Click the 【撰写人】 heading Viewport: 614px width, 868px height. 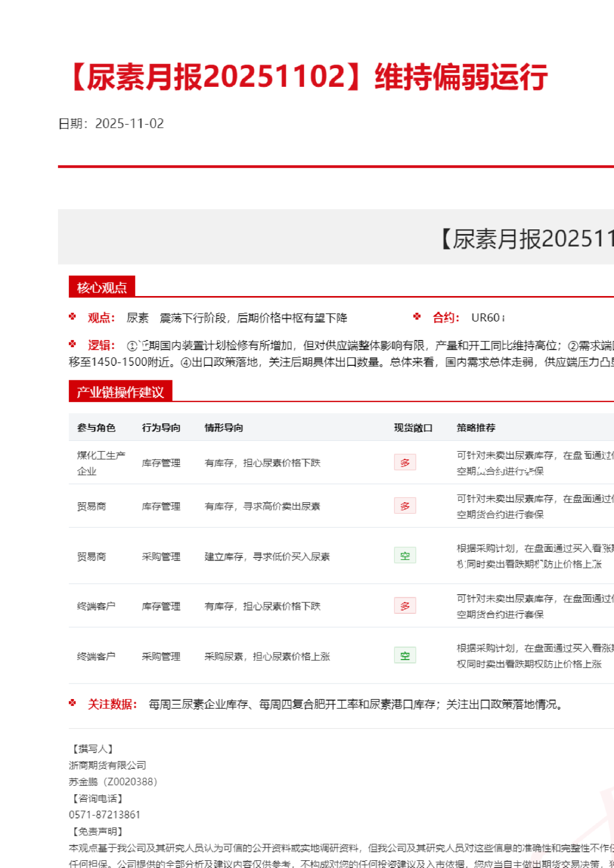[x=93, y=749]
